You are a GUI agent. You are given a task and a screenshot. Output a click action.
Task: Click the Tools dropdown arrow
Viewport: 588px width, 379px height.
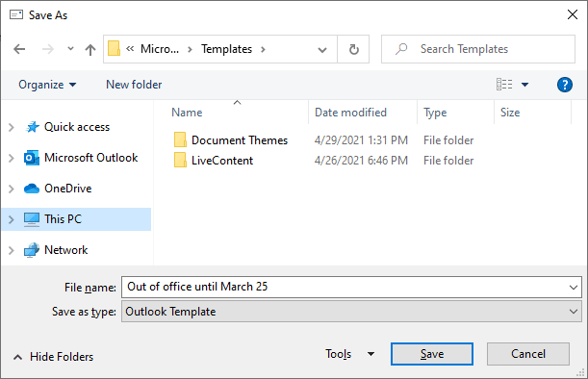click(x=371, y=354)
